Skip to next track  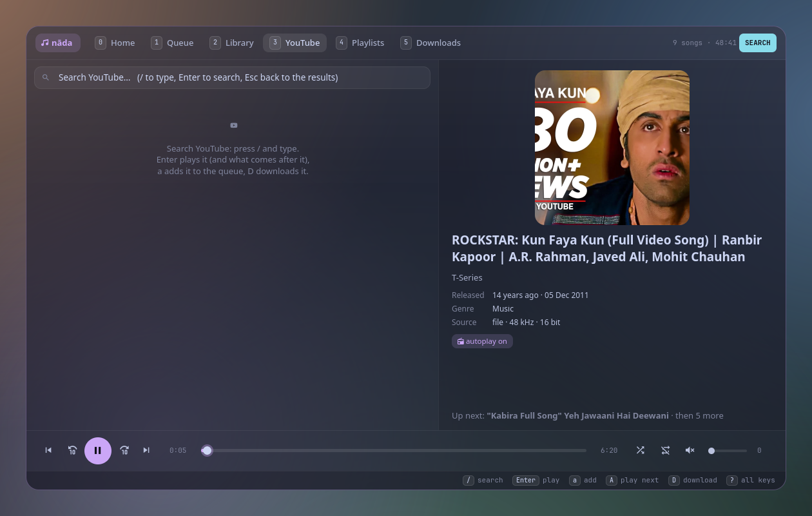(x=146, y=450)
